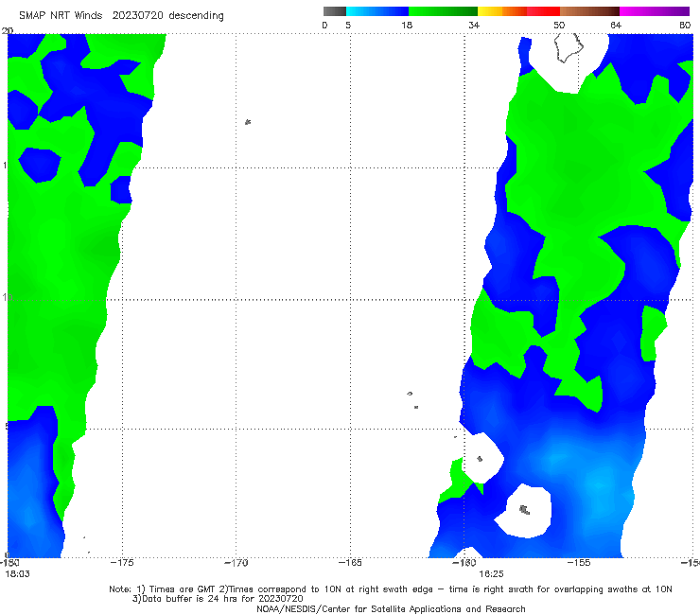Click the color bar label '64'
This screenshot has height=615, width=700.
click(616, 25)
